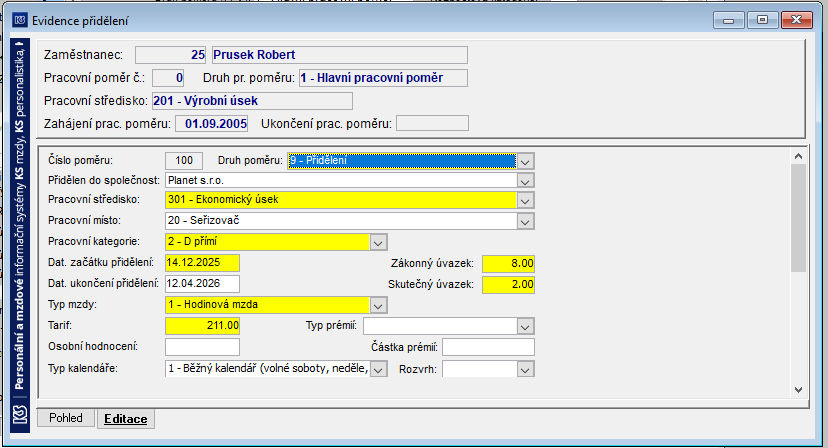Open the Pracovní středisko dropdown arrow

pyautogui.click(x=525, y=200)
